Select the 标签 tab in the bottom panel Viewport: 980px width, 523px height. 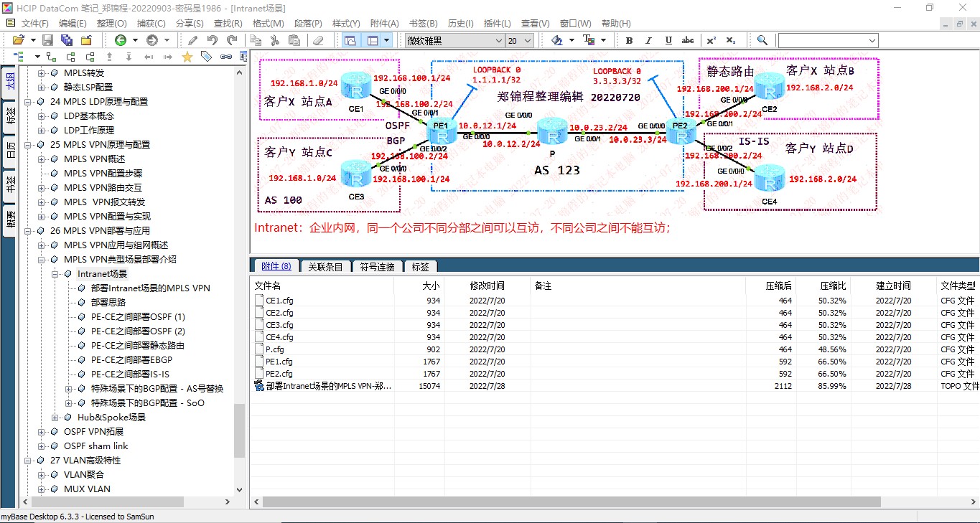[x=420, y=266]
